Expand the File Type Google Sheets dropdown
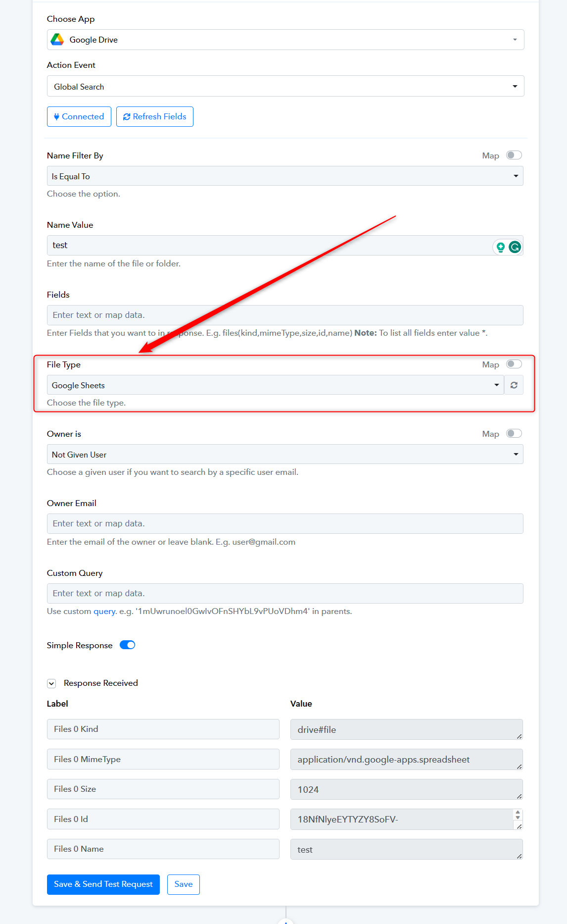The image size is (567, 924). point(276,385)
